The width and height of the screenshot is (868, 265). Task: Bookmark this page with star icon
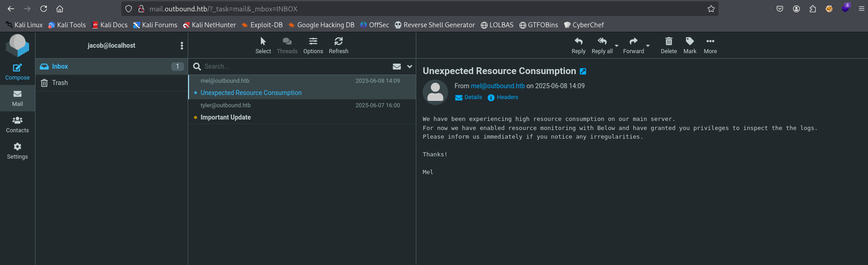point(711,9)
